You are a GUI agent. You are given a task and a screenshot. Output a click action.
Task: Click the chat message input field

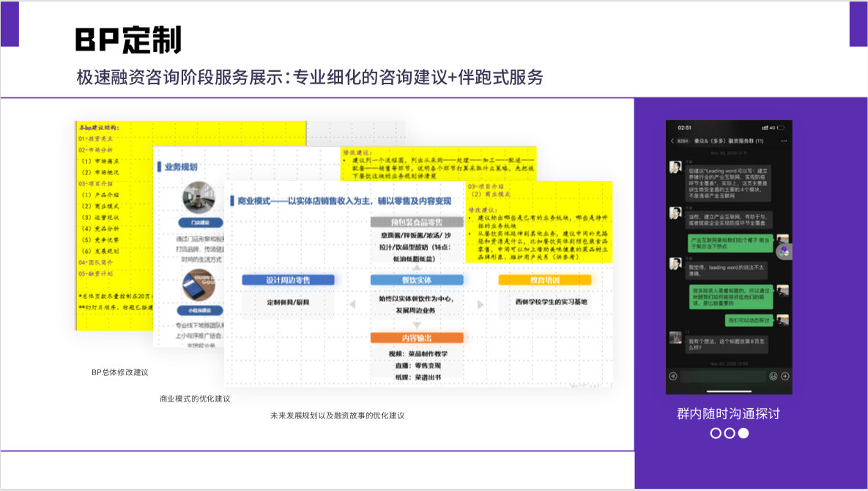(x=722, y=376)
